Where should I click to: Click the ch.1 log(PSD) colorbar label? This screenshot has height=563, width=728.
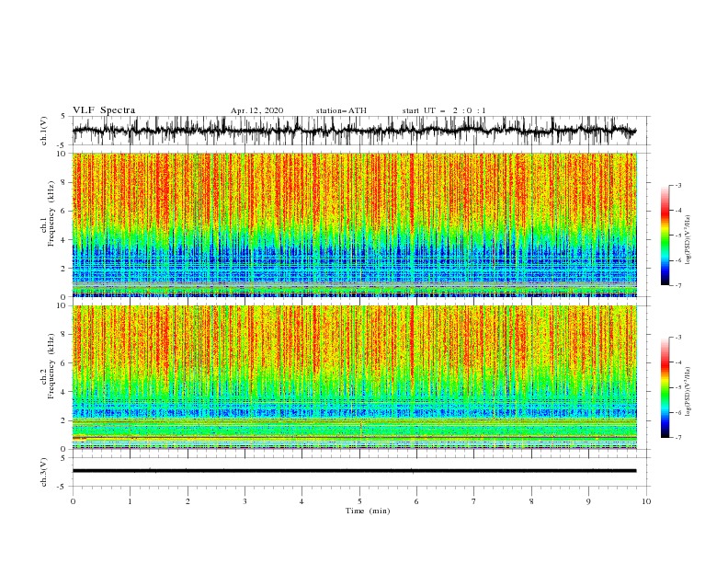[x=688, y=240]
